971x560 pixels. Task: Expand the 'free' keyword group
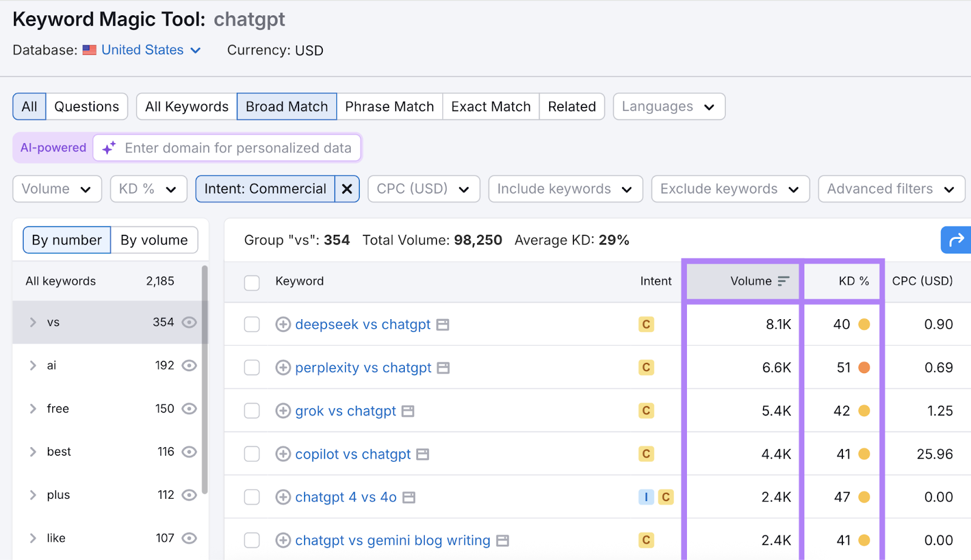33,408
